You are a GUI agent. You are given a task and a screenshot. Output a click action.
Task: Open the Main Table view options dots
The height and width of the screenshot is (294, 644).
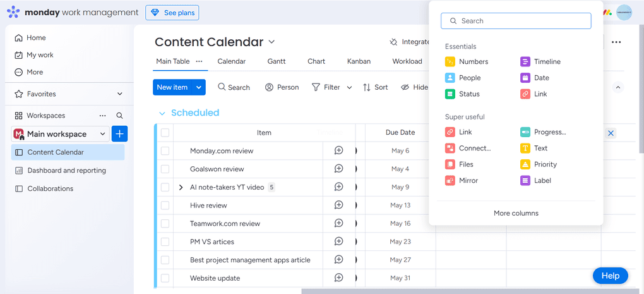(x=199, y=61)
